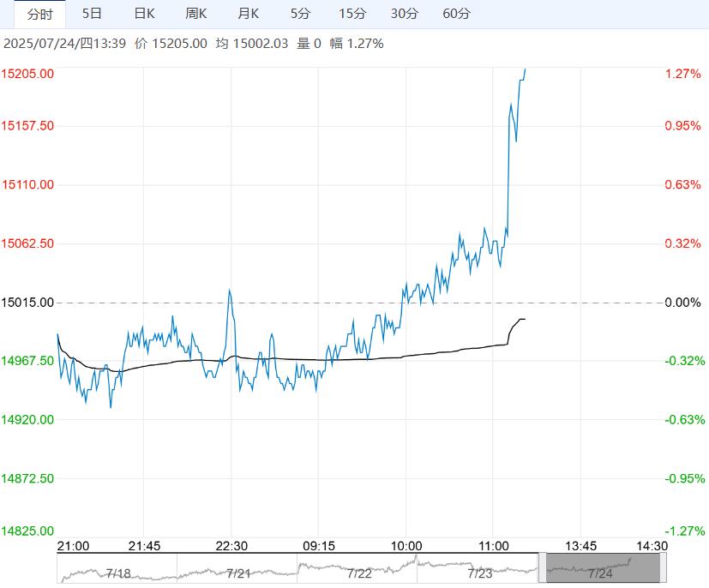Click the 09:15 time axis label

[318, 546]
